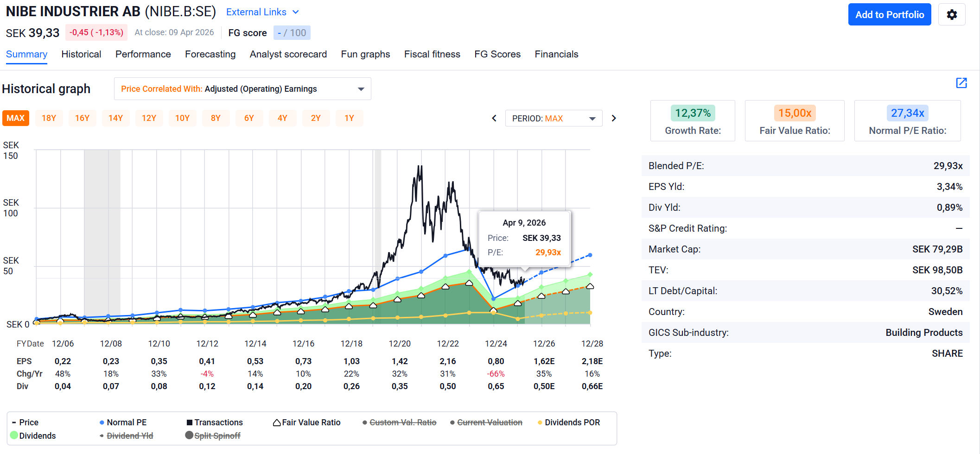Image resolution: width=980 pixels, height=454 pixels.
Task: Select 16Y time range
Action: click(83, 118)
